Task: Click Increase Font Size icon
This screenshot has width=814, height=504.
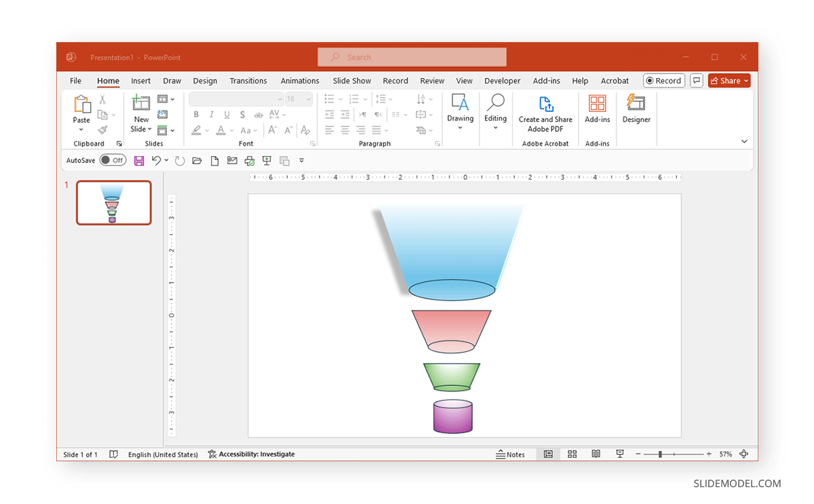Action: point(273,130)
